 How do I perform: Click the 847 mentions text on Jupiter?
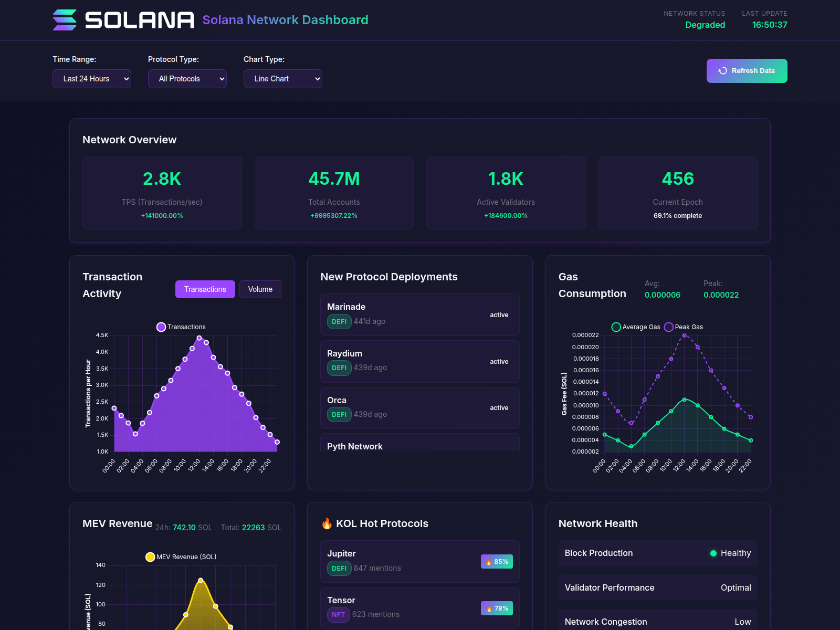[x=377, y=568]
